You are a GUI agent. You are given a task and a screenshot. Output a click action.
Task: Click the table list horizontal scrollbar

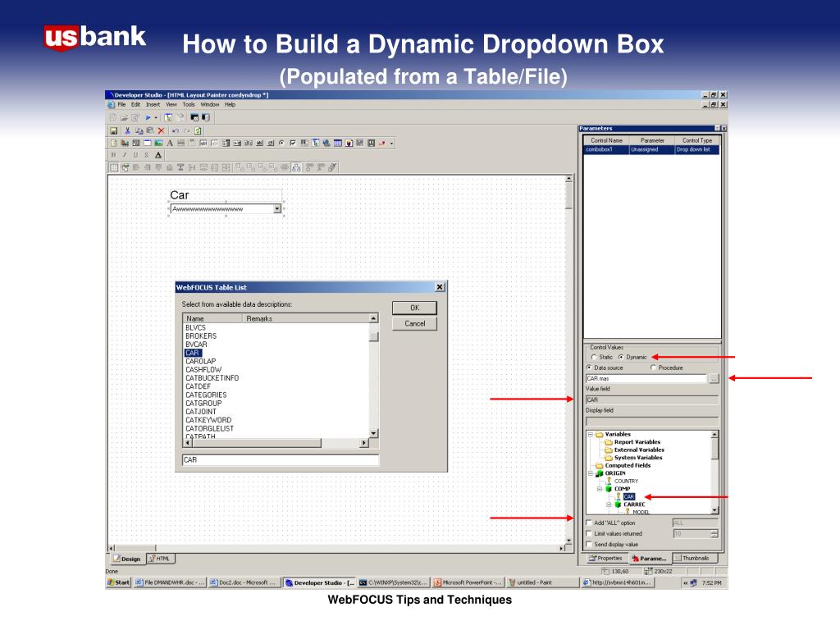(276, 443)
